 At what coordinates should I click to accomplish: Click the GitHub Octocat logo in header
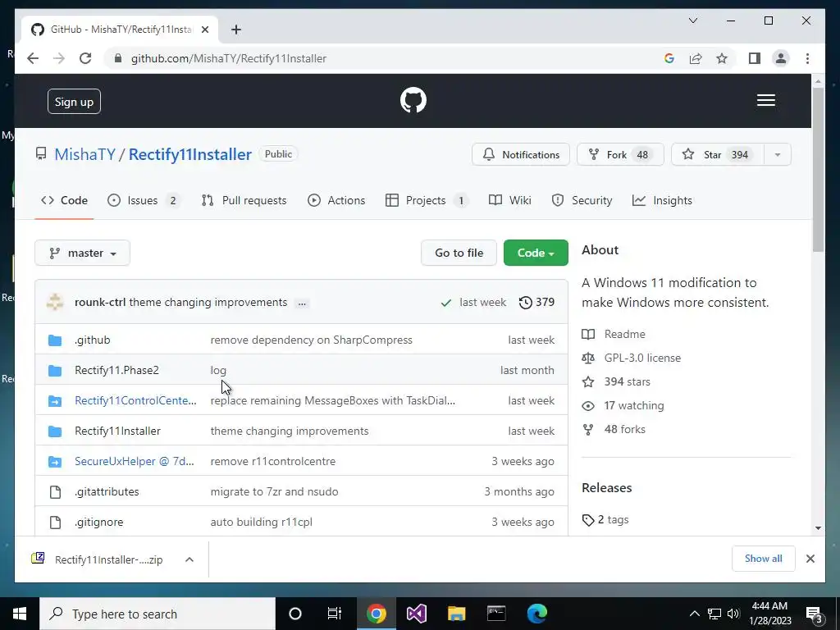point(413,100)
